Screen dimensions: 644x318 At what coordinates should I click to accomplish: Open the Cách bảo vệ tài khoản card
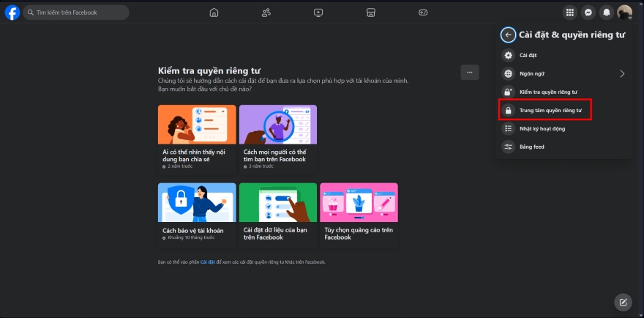click(x=197, y=212)
